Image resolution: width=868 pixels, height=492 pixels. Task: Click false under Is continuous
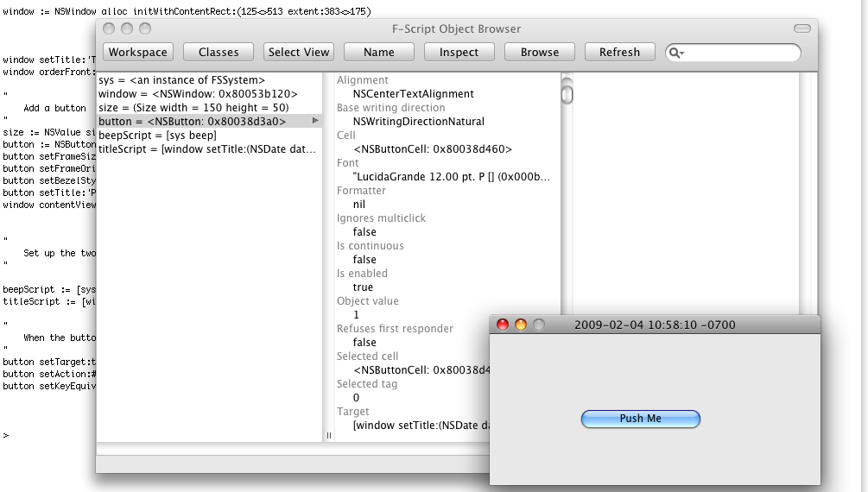coord(364,260)
